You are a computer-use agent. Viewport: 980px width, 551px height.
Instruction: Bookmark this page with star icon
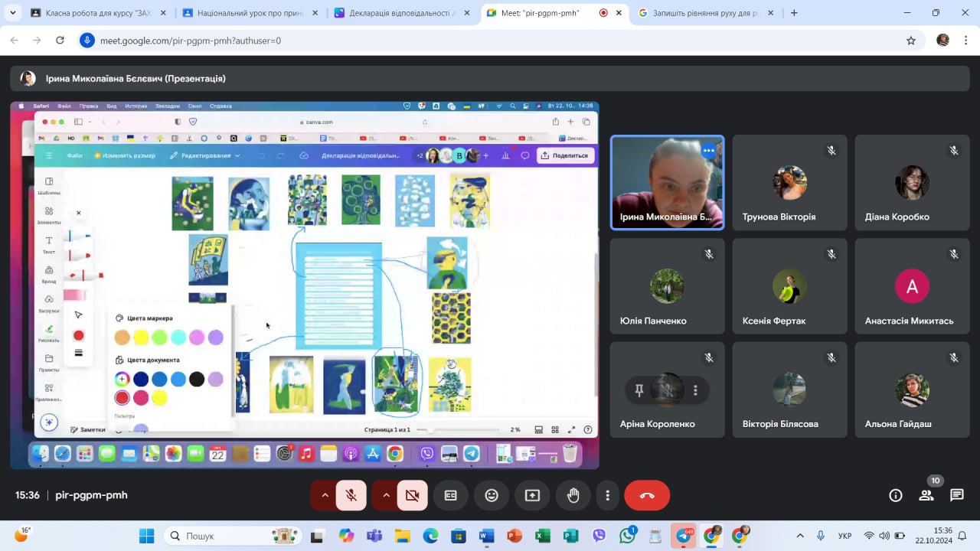(911, 41)
